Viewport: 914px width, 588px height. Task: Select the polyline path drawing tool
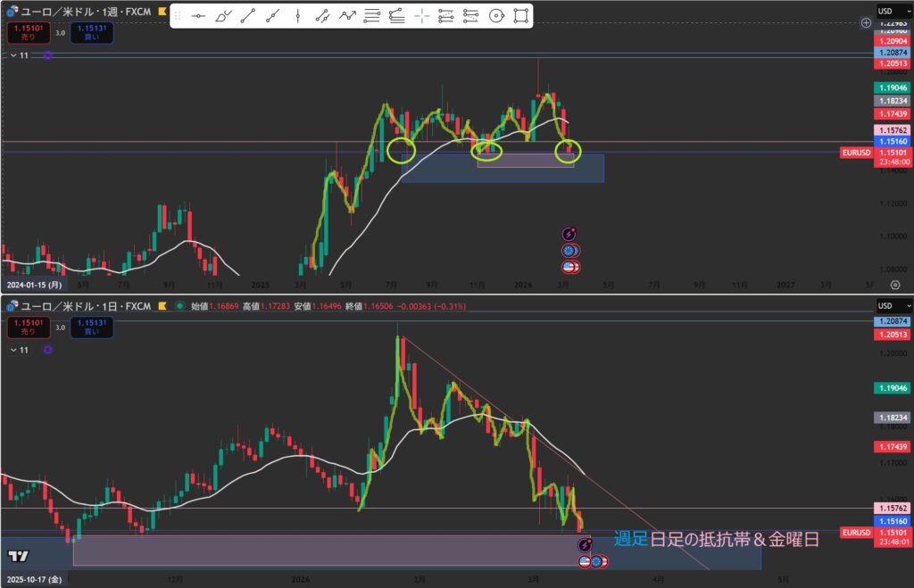348,15
